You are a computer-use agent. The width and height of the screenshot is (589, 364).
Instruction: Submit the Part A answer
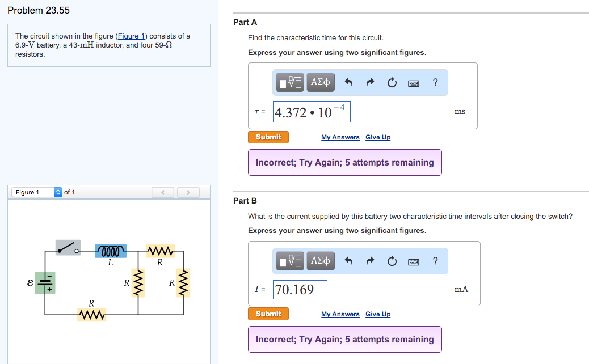268,137
